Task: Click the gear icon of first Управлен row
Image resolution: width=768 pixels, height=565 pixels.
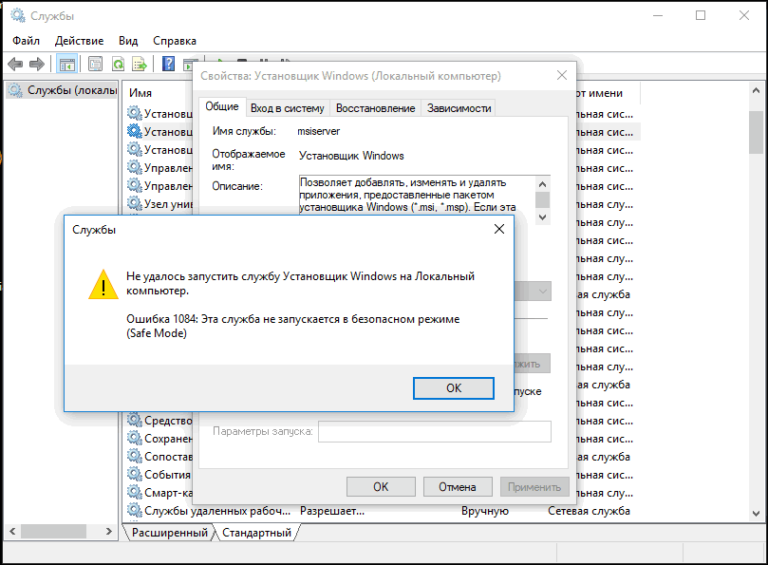Action: (x=134, y=167)
